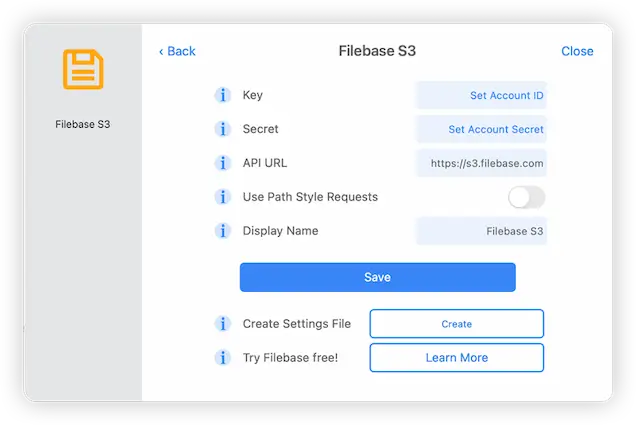Close the Filebase S3 dialog
The image size is (636, 425).
(x=577, y=51)
